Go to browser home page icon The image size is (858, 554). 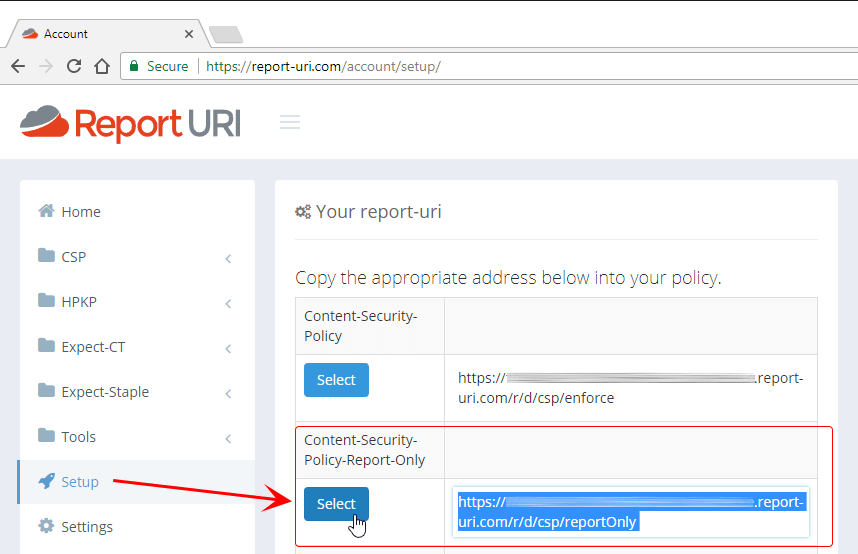tap(101, 66)
